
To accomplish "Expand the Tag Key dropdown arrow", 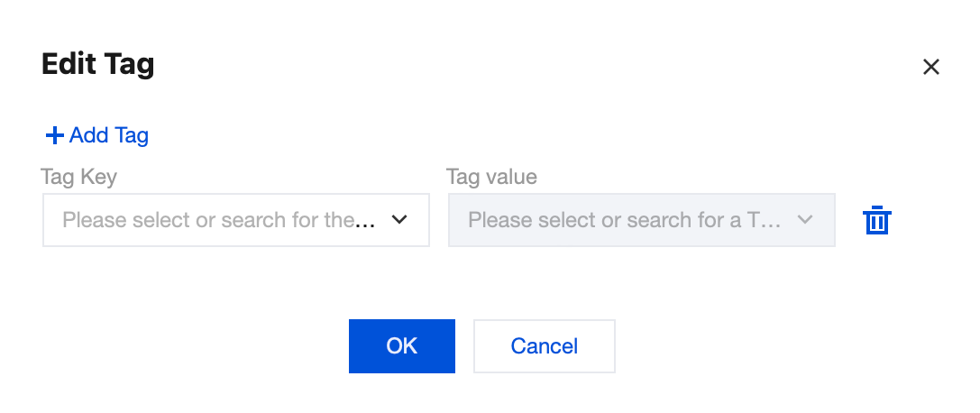I will (x=399, y=219).
